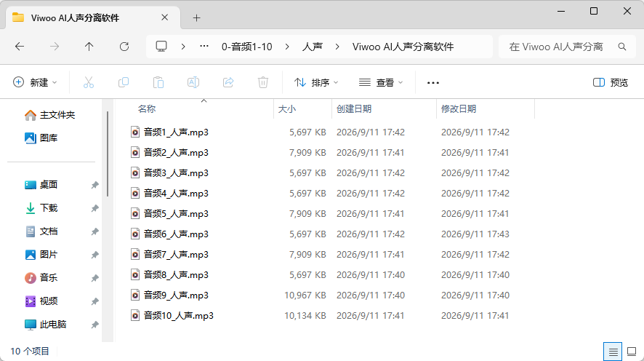Open the 0-音频1-10 breadcrumb folder

[247, 47]
